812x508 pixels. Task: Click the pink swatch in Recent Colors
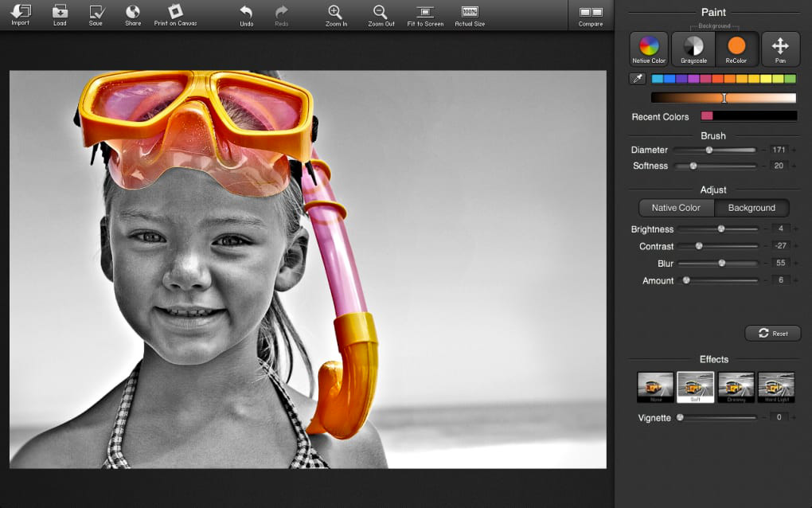coord(706,116)
